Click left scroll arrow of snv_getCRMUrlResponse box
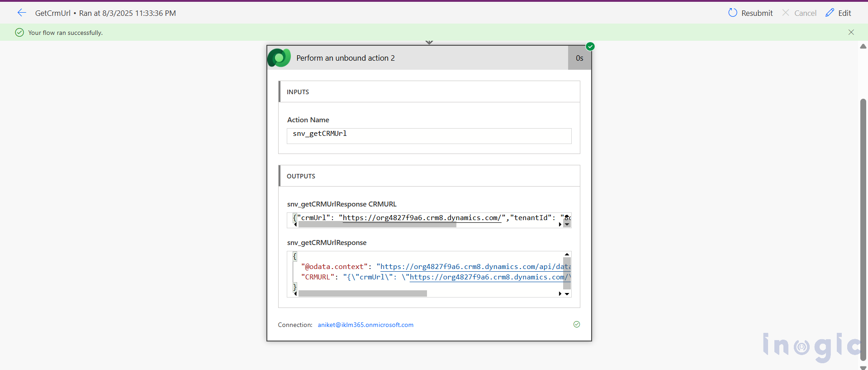This screenshot has width=868, height=370. [295, 293]
